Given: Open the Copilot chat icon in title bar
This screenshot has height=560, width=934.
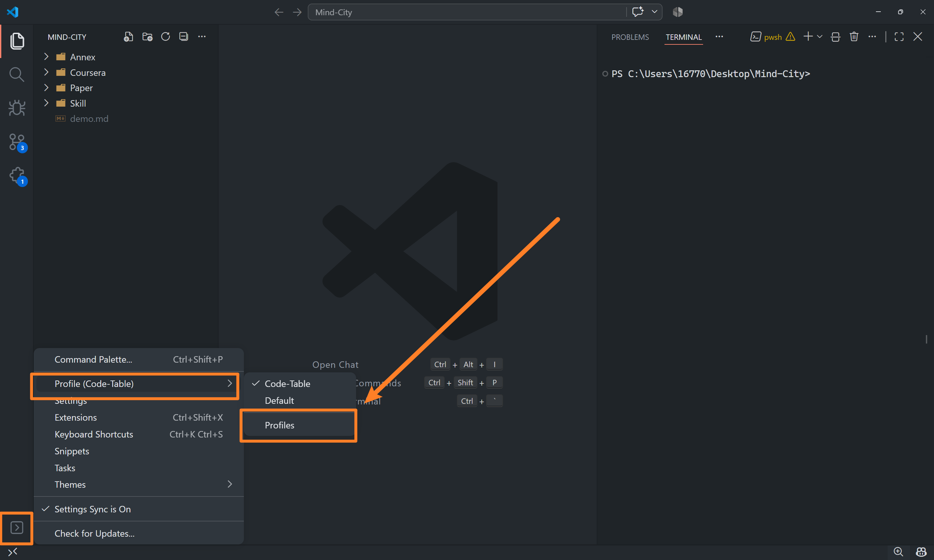Looking at the screenshot, I should click(x=638, y=12).
